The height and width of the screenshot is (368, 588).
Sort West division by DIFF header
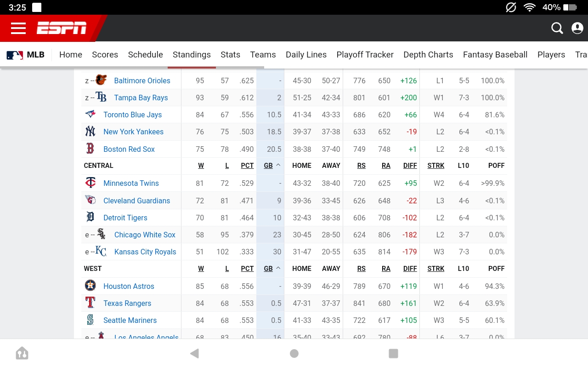410,269
